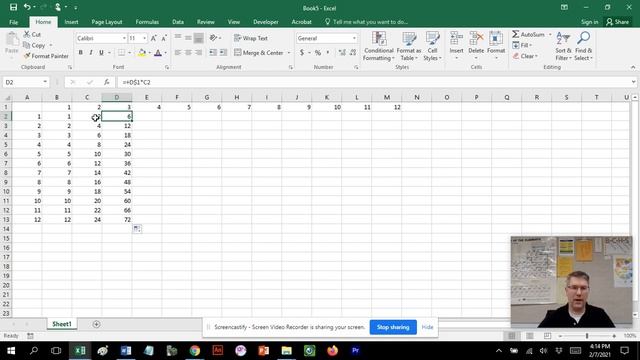The width and height of the screenshot is (640, 360).
Task: Switch to Normal view in status bar
Action: click(x=512, y=336)
